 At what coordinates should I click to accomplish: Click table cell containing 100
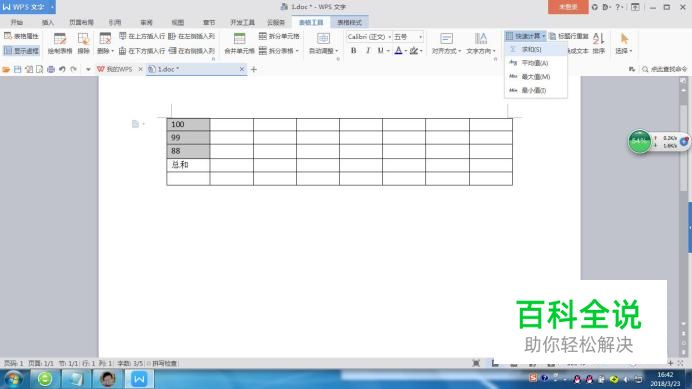click(188, 125)
